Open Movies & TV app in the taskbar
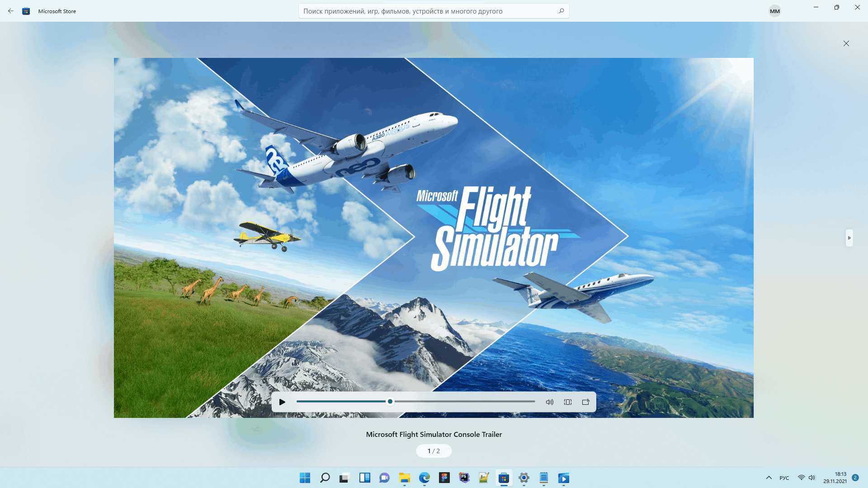Image resolution: width=868 pixels, height=488 pixels. pos(563,478)
